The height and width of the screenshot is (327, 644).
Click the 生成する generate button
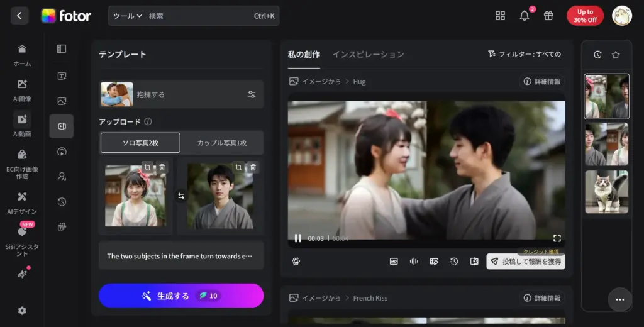[x=181, y=296]
